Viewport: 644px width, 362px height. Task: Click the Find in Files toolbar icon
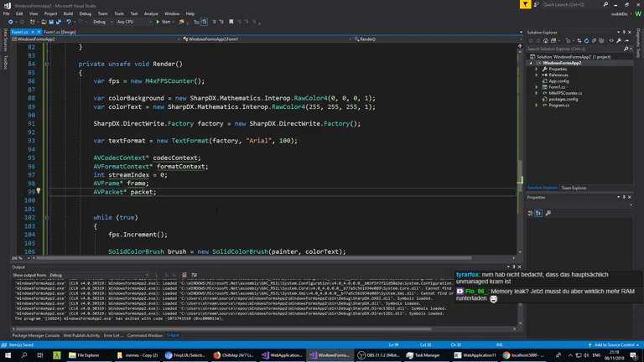click(x=181, y=22)
